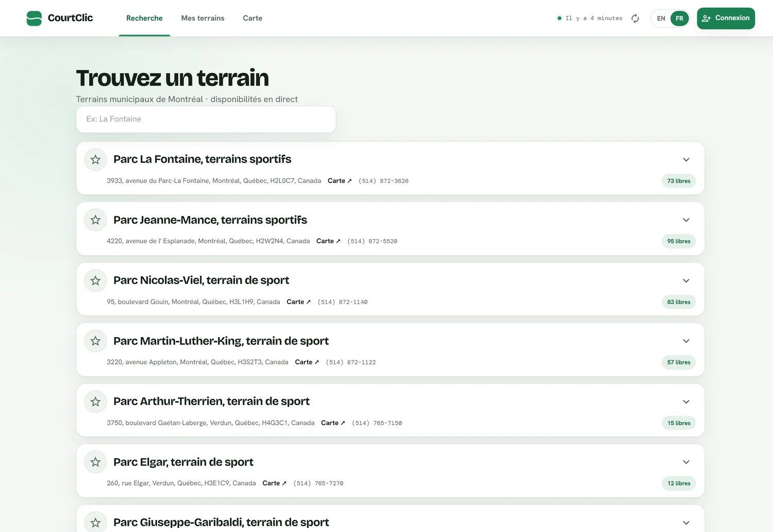
Task: Open map link for Parc Nicolas-Viel
Action: click(x=298, y=302)
